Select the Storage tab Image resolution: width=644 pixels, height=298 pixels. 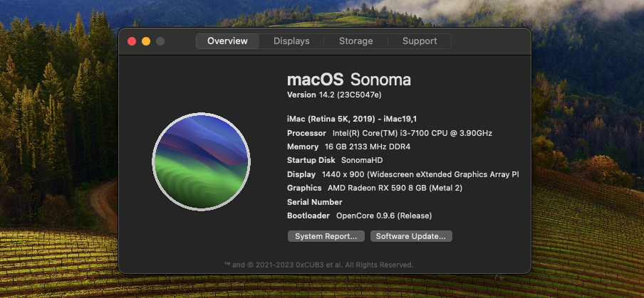coord(355,41)
